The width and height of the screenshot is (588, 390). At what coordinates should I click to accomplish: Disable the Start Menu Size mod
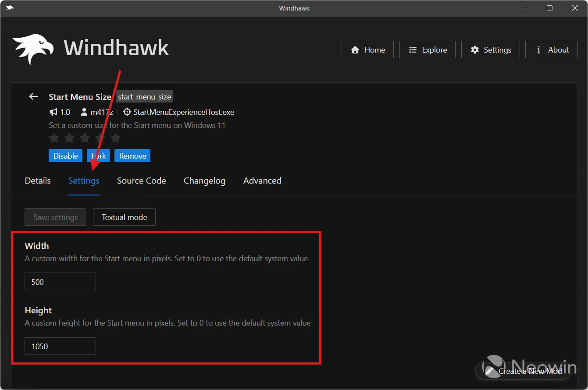[65, 156]
